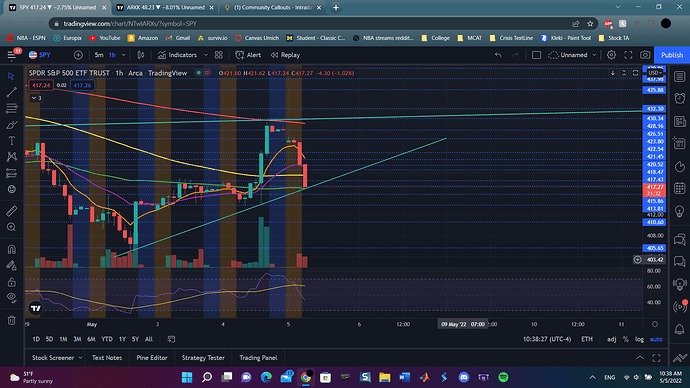Open the bar style candles icon

point(141,55)
